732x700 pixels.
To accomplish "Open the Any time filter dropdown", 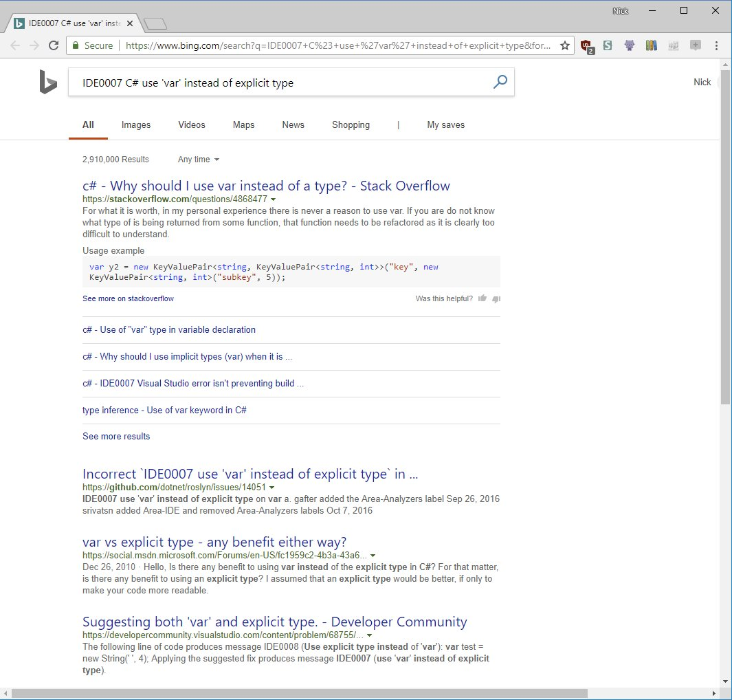I will 199,160.
